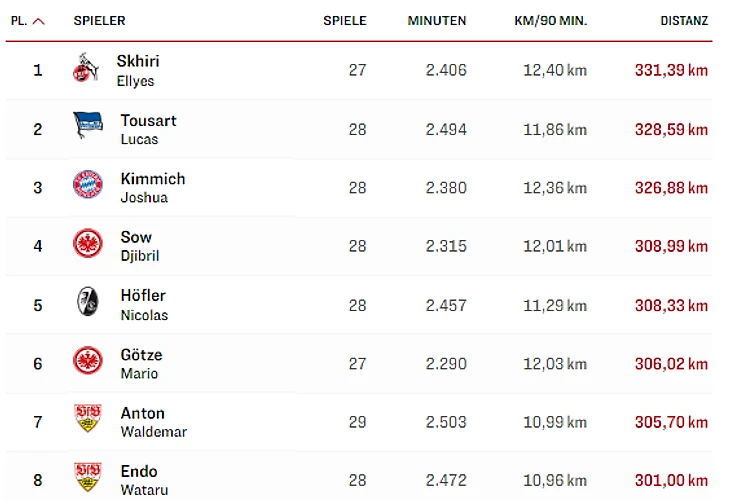Click VfB Stuttgart logo beside Anton
This screenshot has width=730, height=501.
[87, 420]
